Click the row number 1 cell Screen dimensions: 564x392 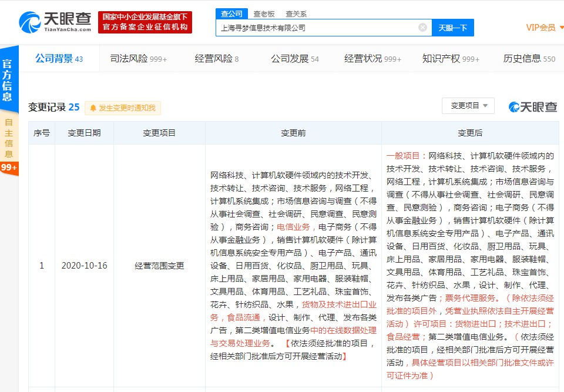(42, 266)
